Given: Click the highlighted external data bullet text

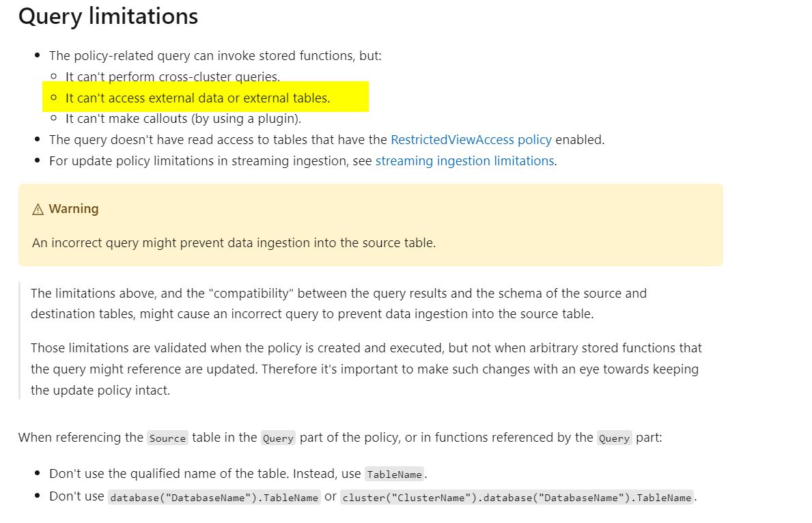Looking at the screenshot, I should pyautogui.click(x=197, y=98).
